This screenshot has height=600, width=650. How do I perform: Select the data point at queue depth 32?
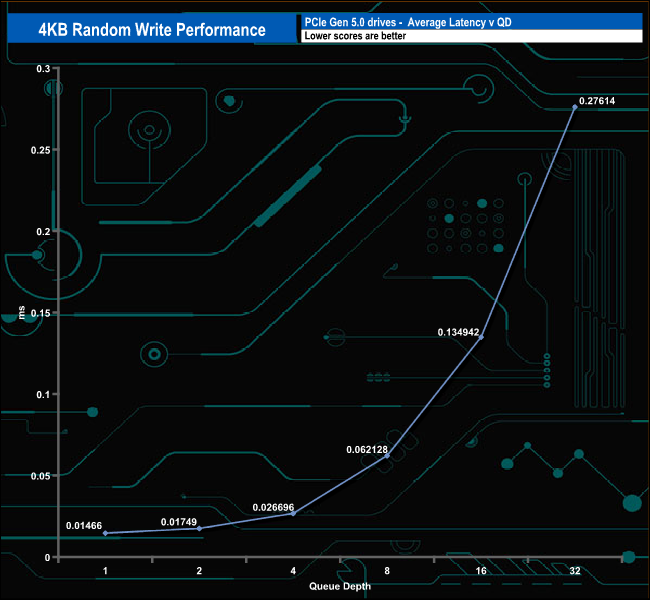(575, 107)
